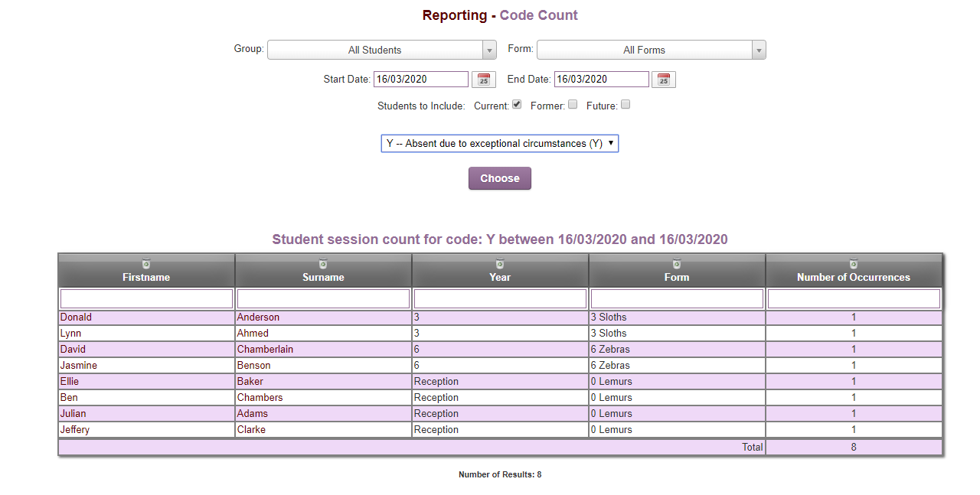Click the Firstname filter input box

click(145, 298)
